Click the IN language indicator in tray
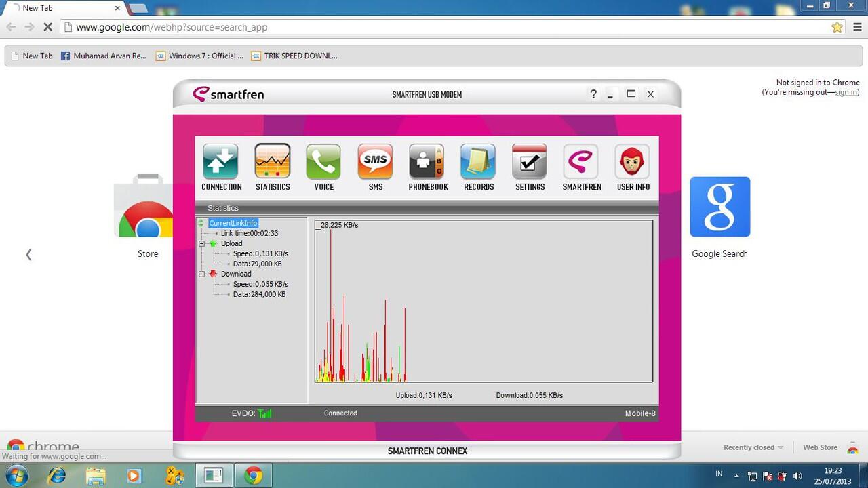Viewport: 868px width, 488px height. click(719, 474)
